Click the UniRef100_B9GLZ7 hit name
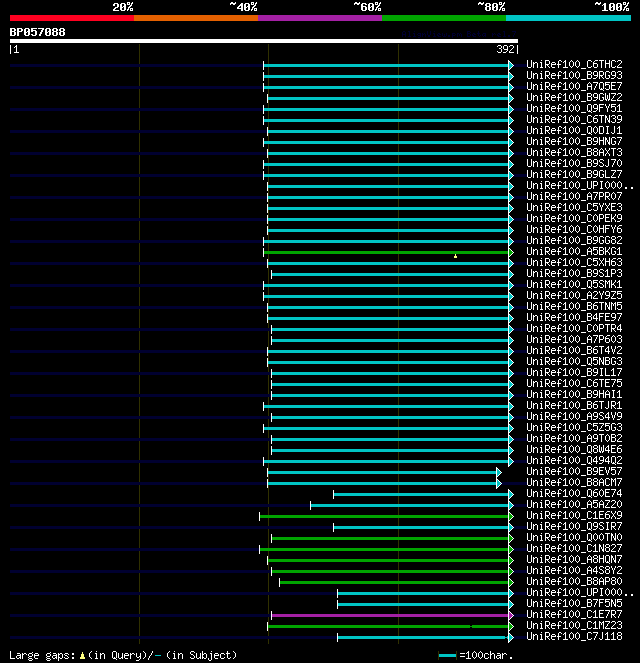This screenshot has height=663, width=640. coord(574,174)
